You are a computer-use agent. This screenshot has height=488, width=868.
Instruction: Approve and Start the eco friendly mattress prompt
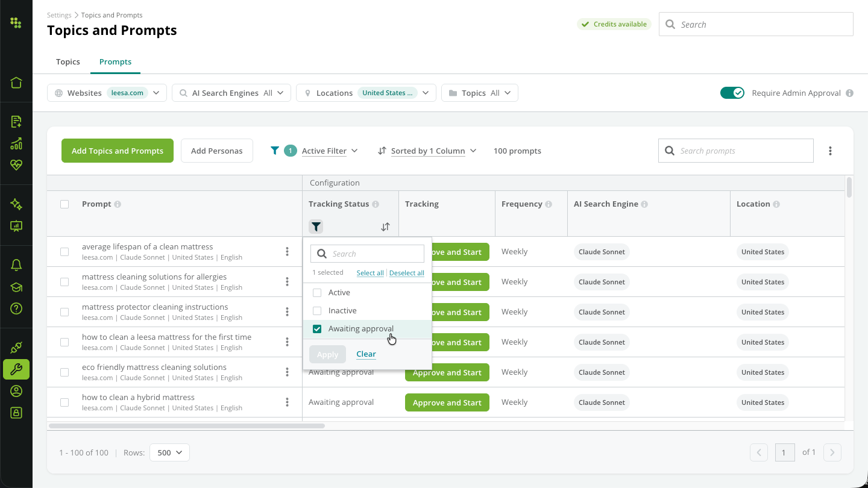click(447, 372)
